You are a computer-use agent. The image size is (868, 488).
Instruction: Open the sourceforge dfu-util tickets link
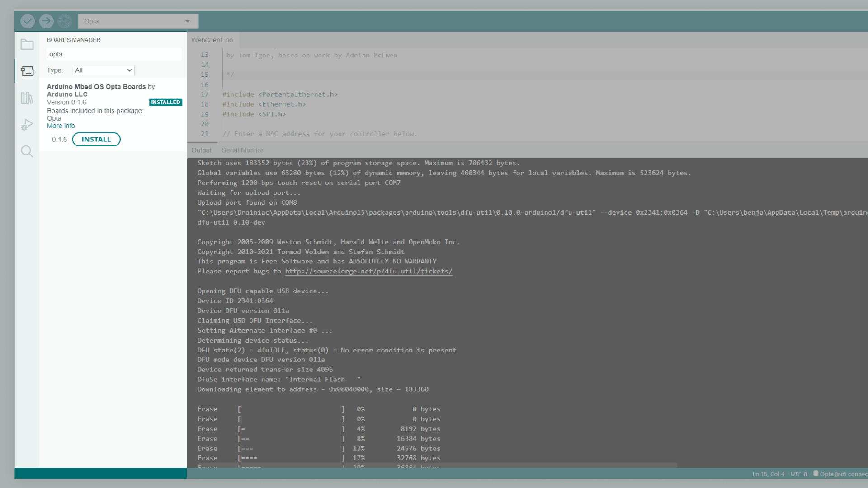point(368,272)
